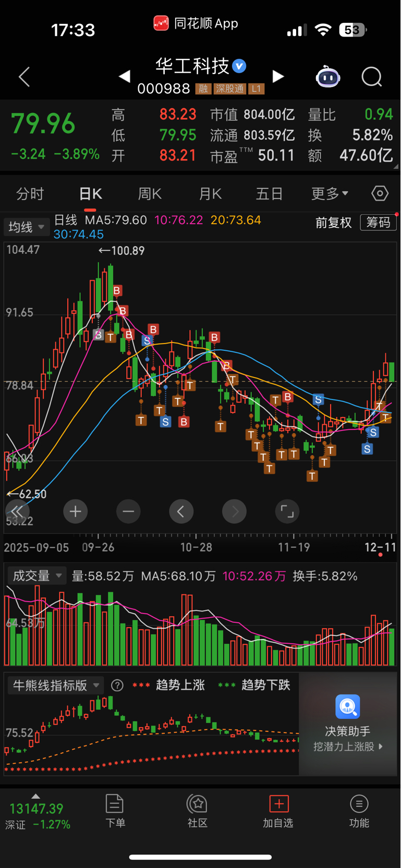Tap the 市盈 50.11 value
The image size is (401, 868).
point(252,155)
